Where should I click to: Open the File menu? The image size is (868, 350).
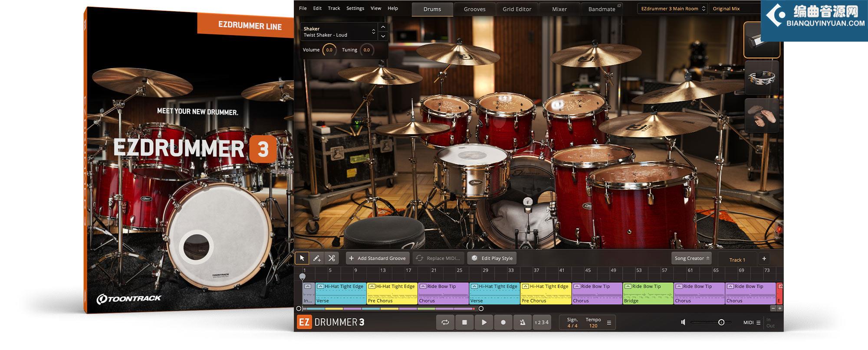point(303,8)
